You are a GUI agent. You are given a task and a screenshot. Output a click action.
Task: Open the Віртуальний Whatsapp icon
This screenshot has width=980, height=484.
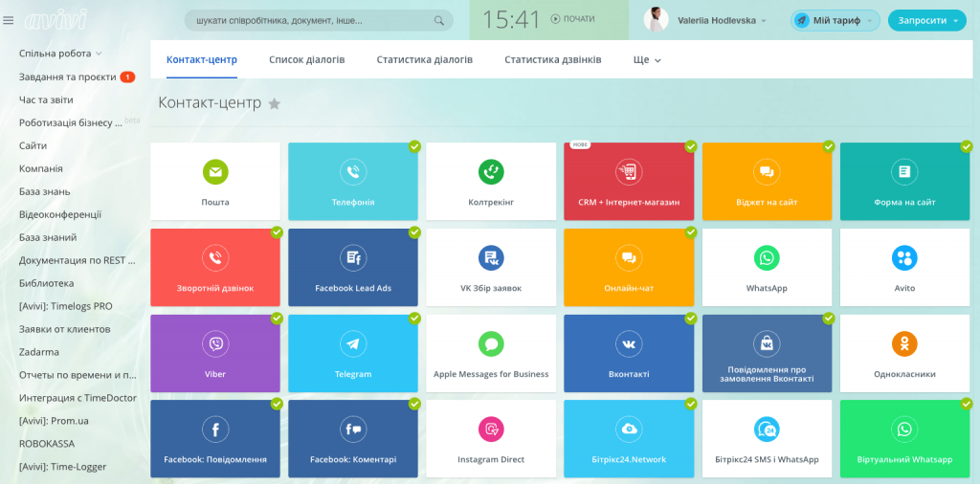point(904,429)
